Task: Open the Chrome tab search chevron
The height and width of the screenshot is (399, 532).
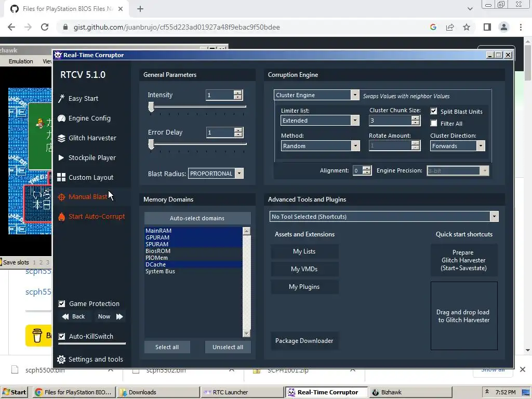Action: [x=470, y=9]
